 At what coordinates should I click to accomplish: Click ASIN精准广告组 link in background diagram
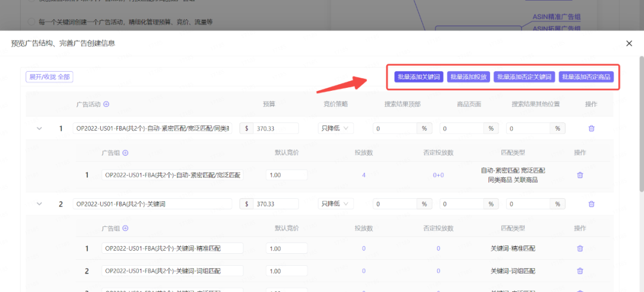pyautogui.click(x=556, y=17)
